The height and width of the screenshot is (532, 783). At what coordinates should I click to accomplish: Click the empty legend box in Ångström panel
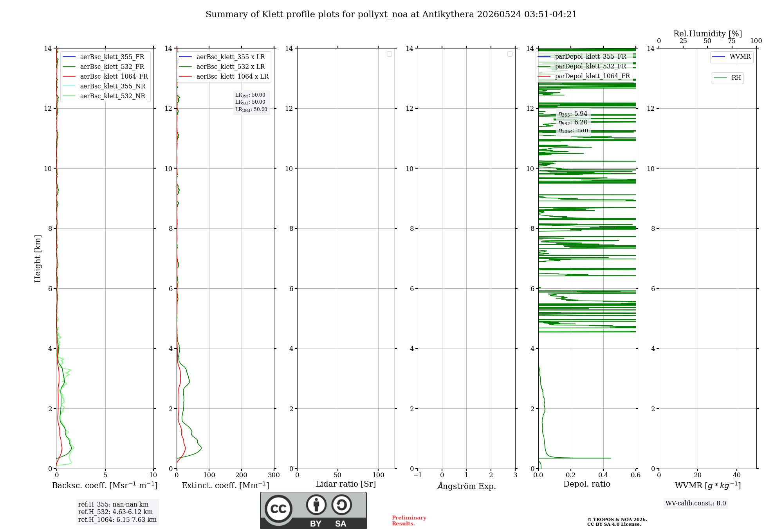(510, 54)
